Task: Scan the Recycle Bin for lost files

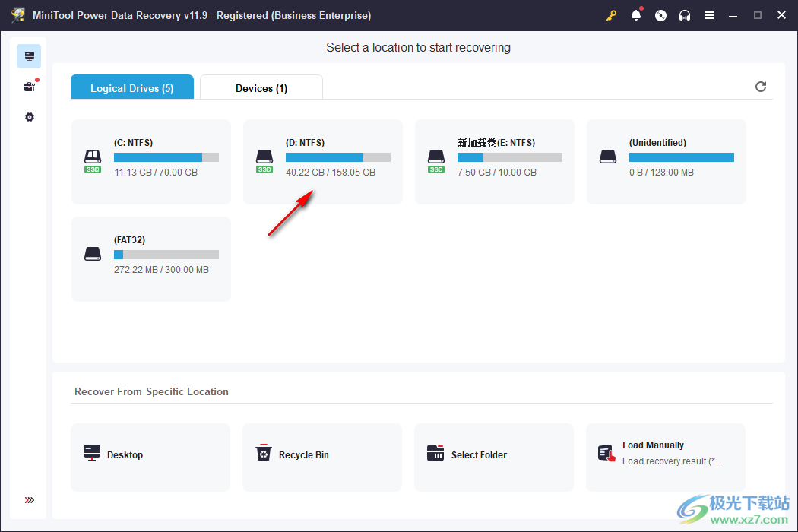Action: (x=321, y=457)
